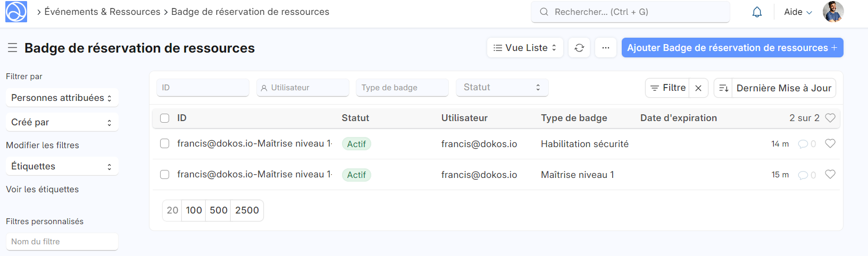Click Habilitation sécurité badge type
The image size is (868, 256).
585,144
